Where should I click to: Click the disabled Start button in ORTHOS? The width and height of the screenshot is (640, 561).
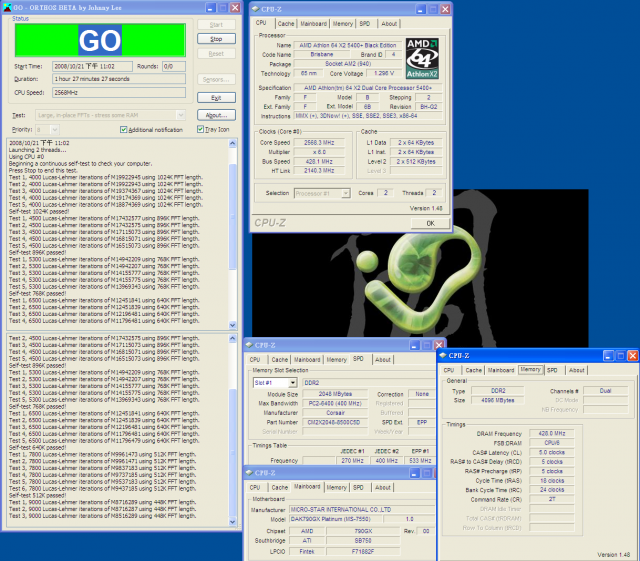[216, 24]
